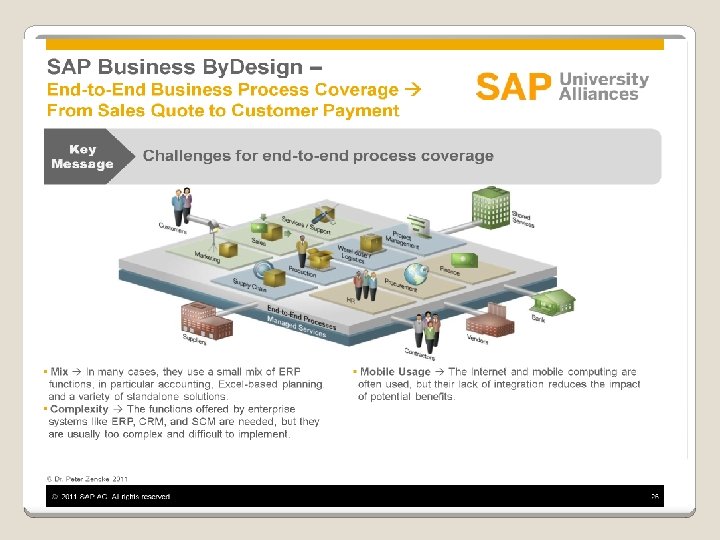This screenshot has height=540, width=720.
Task: Click the 'Mix' bullet heading
Action: [59, 371]
